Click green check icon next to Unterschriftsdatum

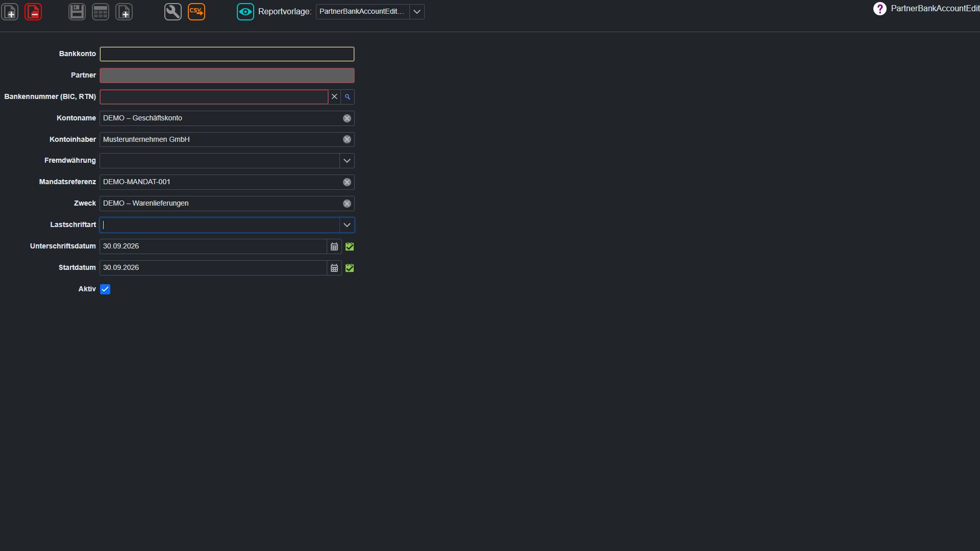pyautogui.click(x=350, y=246)
